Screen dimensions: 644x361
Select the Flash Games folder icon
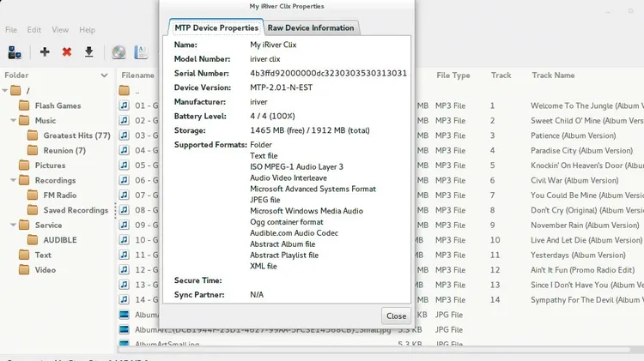tap(24, 105)
